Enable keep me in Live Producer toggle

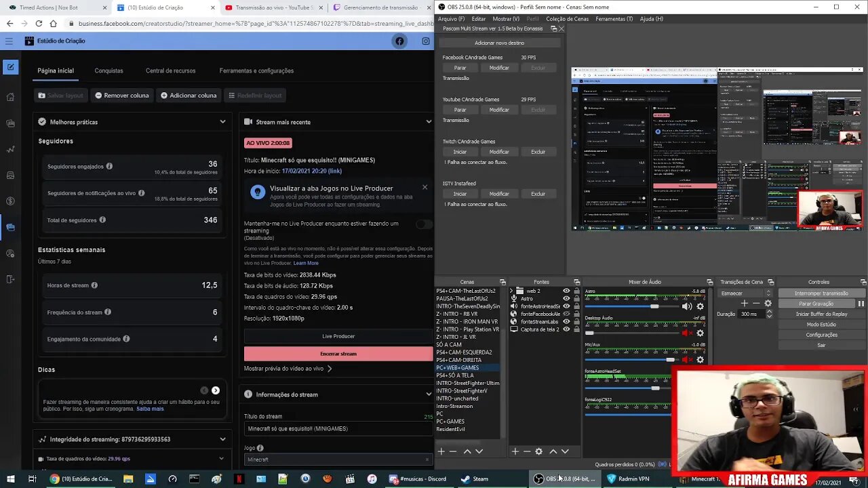(424, 224)
